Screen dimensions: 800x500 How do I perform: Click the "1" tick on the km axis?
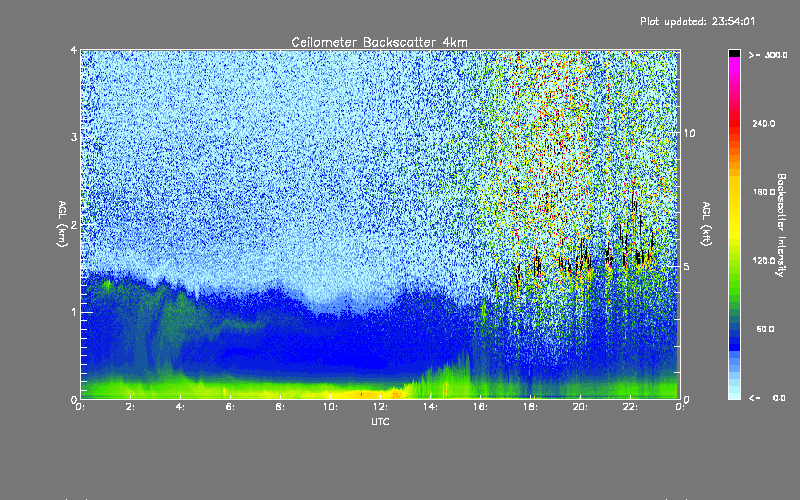(x=74, y=312)
